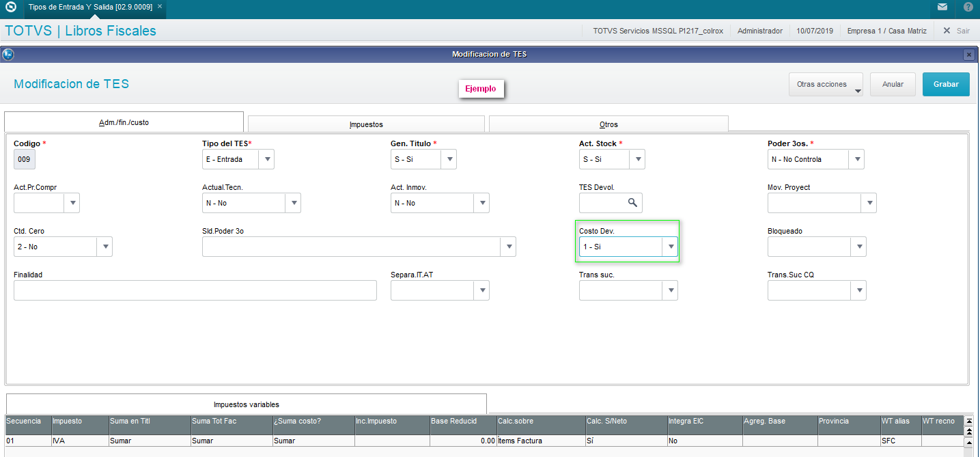The height and width of the screenshot is (457, 980).
Task: Click the date 10/07/2019 in header
Action: [815, 31]
